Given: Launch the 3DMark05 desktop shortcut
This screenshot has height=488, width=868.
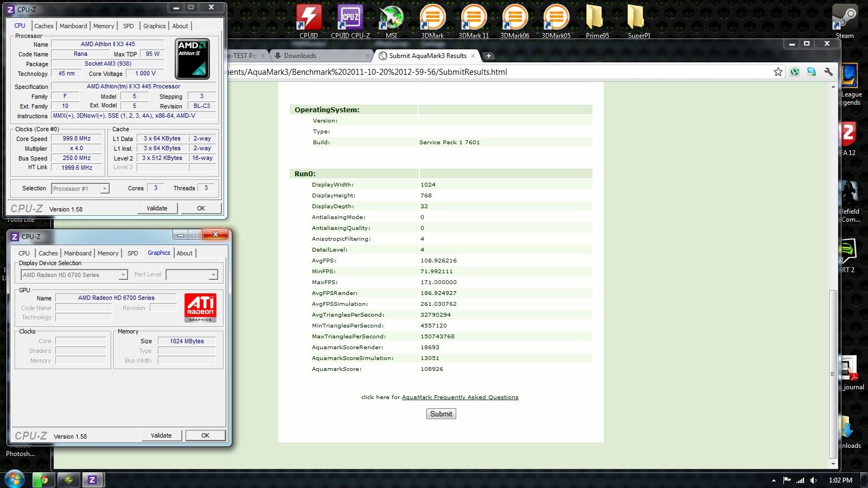Looking at the screenshot, I should pos(556,21).
